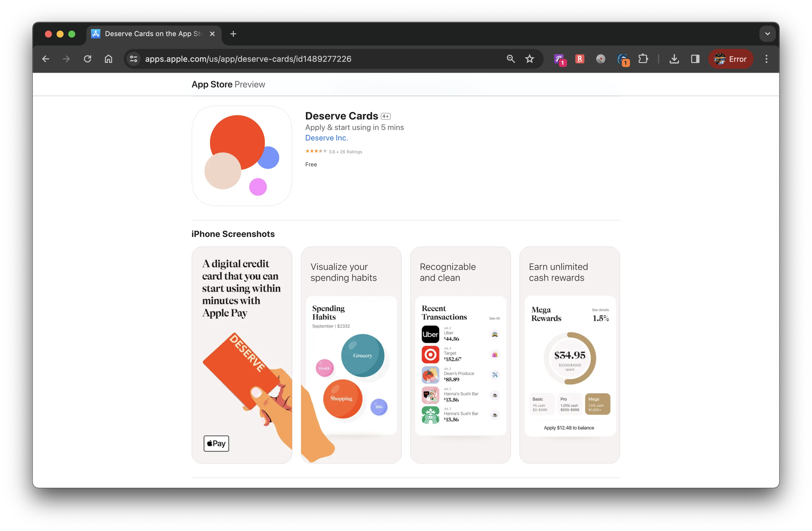Expand the tab search dropdown chevron
This screenshot has width=812, height=531.
point(767,34)
